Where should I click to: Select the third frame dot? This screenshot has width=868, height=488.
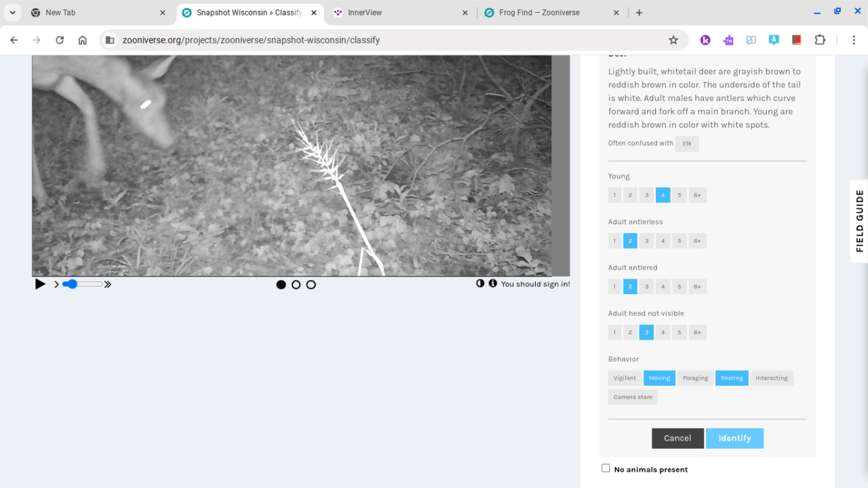pyautogui.click(x=311, y=285)
